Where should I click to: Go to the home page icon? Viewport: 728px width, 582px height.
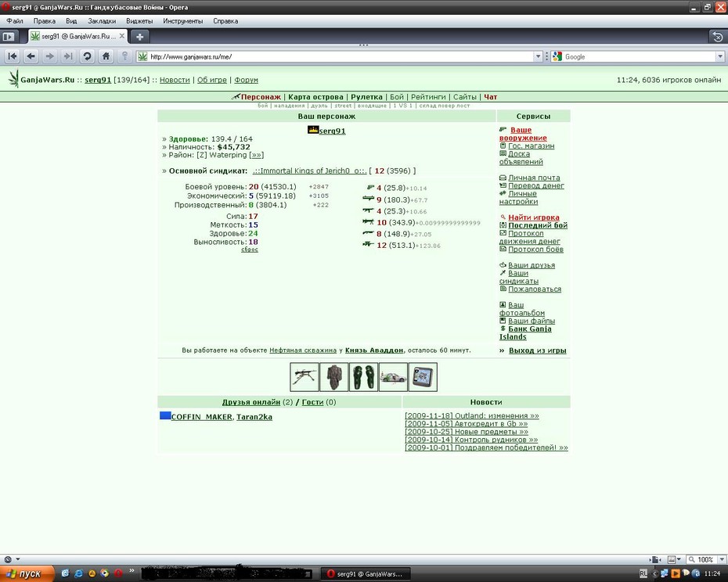pos(106,56)
